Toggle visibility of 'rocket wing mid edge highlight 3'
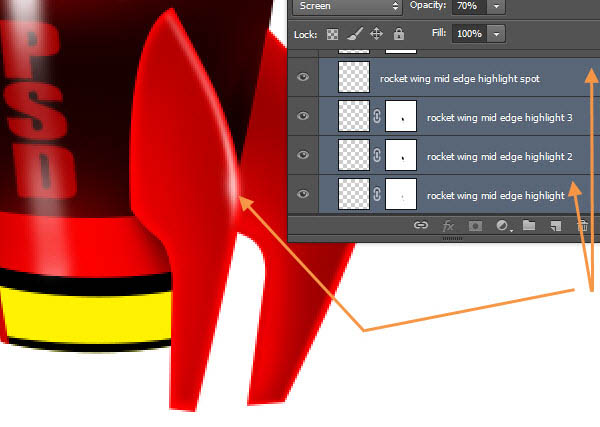This screenshot has width=600, height=427. 304,117
